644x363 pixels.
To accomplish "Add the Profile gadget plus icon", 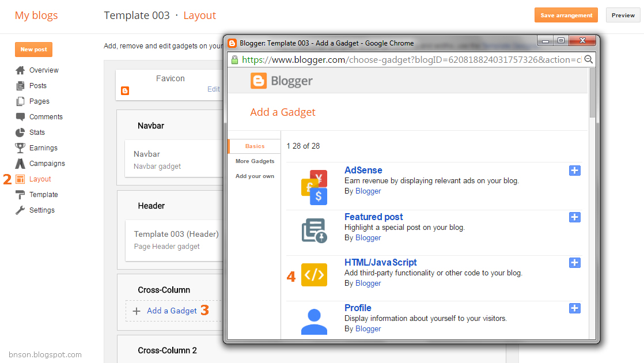I will pyautogui.click(x=575, y=308).
